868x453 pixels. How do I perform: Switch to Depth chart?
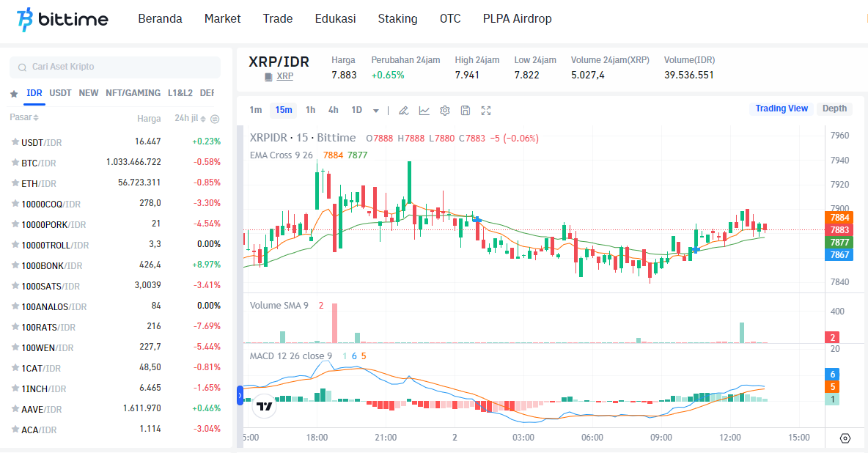point(834,108)
